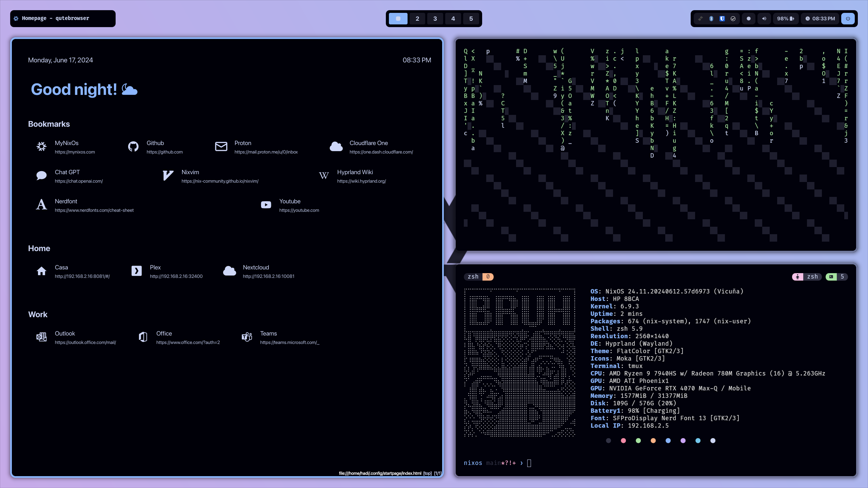Click the sync arrows tray icon
This screenshot has height=488, width=868.
coord(701,19)
